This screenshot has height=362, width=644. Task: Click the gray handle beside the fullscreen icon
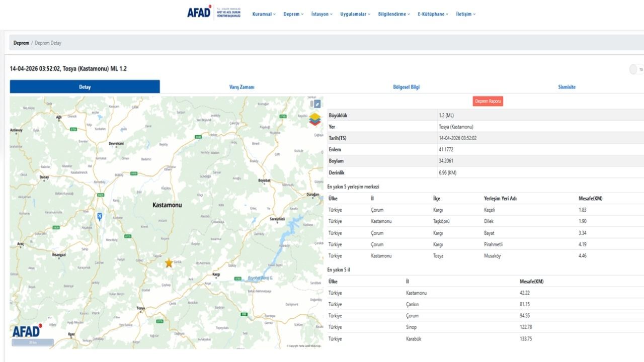(x=311, y=104)
